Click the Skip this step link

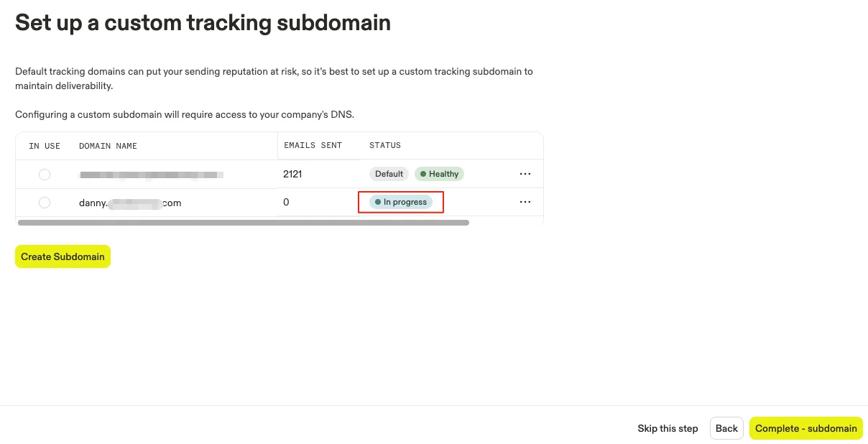[668, 428]
